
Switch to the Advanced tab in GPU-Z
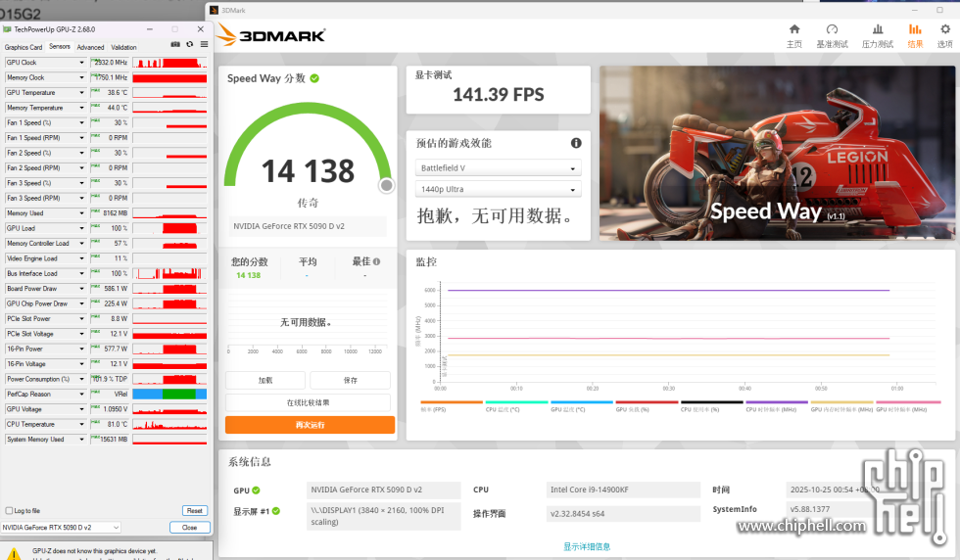coord(90,47)
